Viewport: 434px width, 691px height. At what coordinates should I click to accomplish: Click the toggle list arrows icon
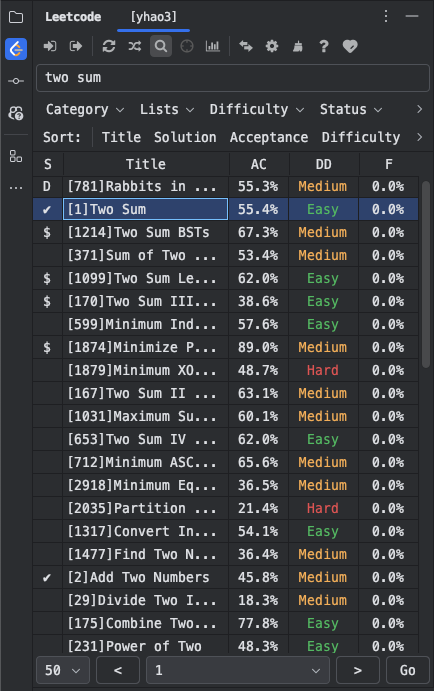pos(246,46)
